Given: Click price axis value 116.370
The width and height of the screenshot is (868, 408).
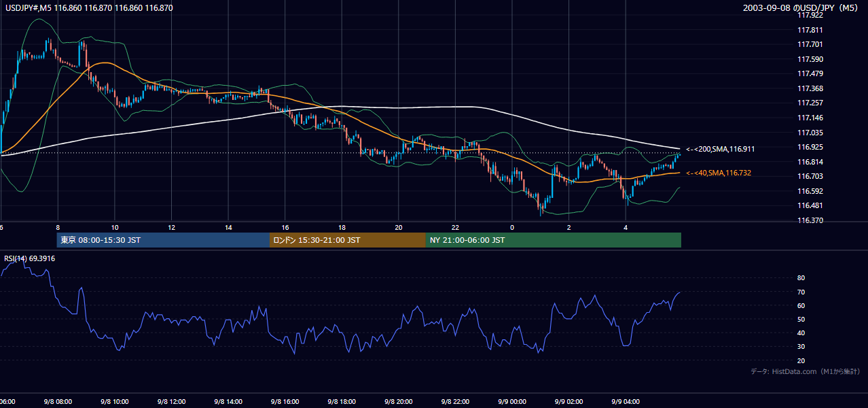Looking at the screenshot, I should coord(810,220).
